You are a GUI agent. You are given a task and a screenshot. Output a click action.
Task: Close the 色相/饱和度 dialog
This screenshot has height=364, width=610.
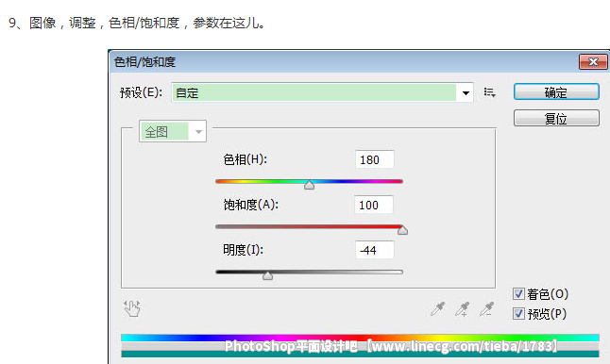click(593, 62)
